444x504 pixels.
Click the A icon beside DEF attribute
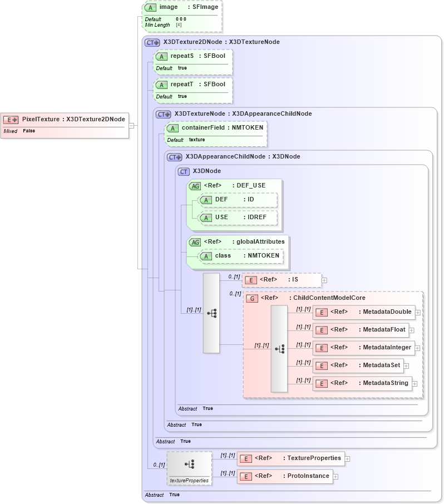pyautogui.click(x=206, y=200)
